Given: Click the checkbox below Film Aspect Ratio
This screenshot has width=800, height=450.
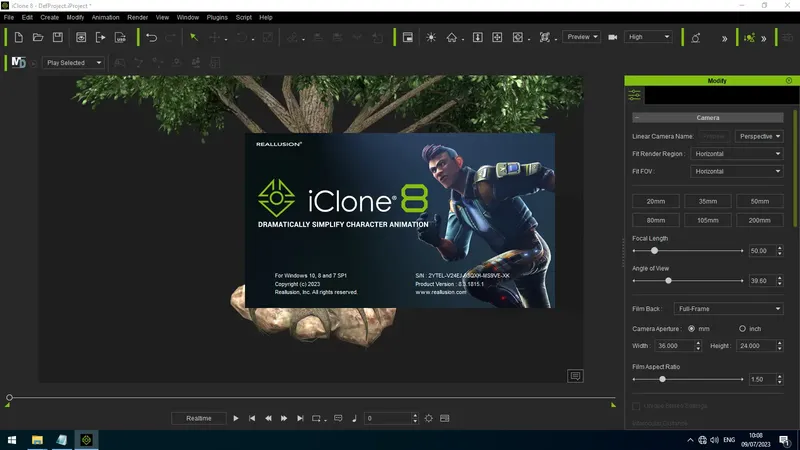Looking at the screenshot, I should click(637, 405).
